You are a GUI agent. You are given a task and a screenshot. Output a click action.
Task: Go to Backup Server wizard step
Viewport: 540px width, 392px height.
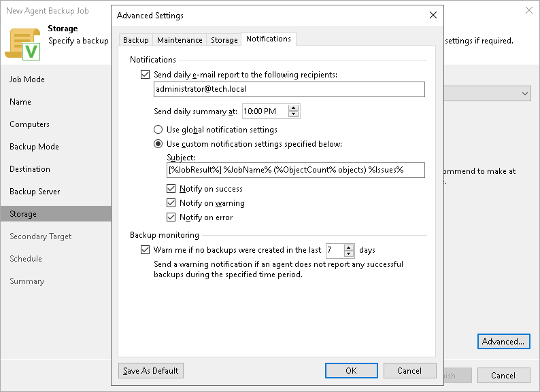pyautogui.click(x=35, y=192)
